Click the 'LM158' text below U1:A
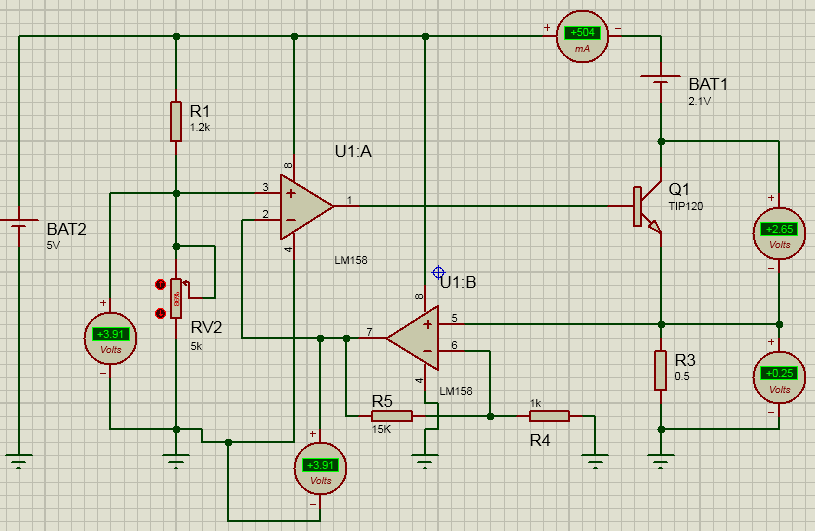815x531 pixels. [x=351, y=260]
